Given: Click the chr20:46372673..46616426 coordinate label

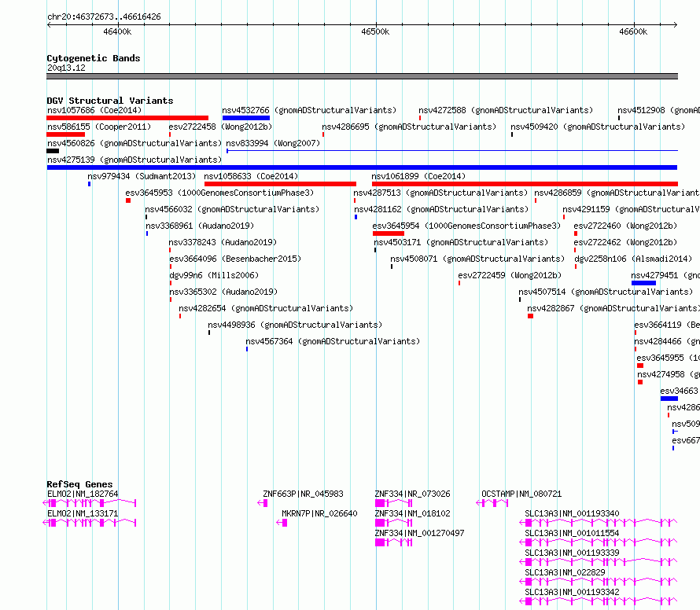Looking at the screenshot, I should (x=104, y=17).
